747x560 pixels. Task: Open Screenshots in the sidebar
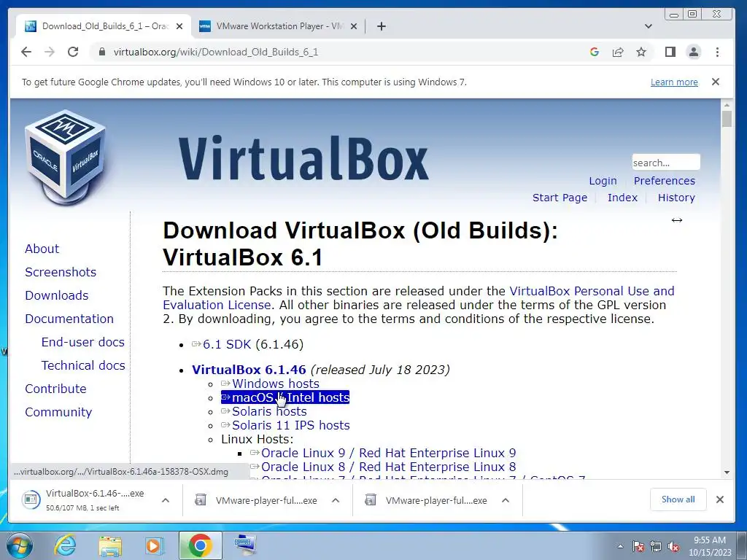point(61,272)
